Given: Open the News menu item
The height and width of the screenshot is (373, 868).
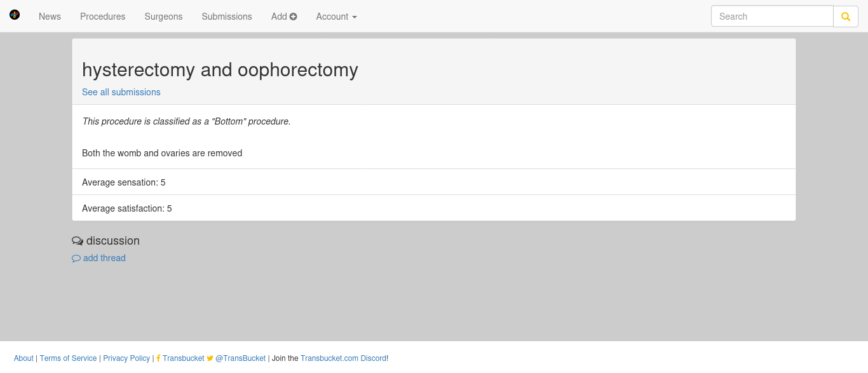Looking at the screenshot, I should click(x=50, y=17).
